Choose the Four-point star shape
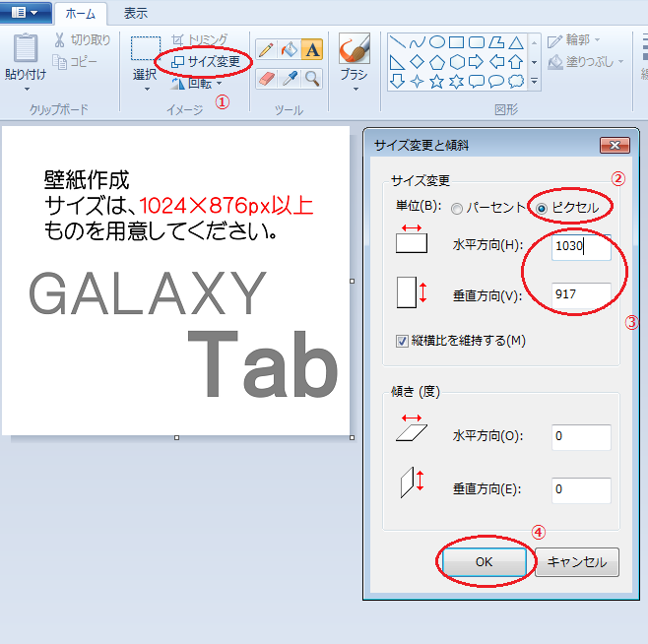648x644 pixels. point(418,82)
